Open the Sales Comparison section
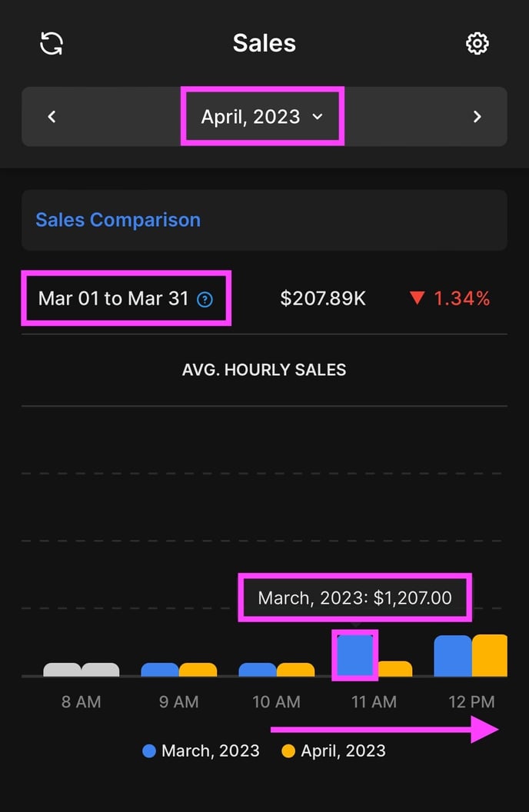The image size is (529, 812). coord(118,220)
